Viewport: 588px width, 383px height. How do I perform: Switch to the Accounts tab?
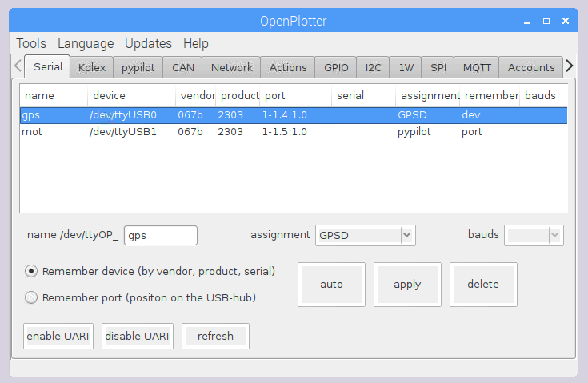531,67
